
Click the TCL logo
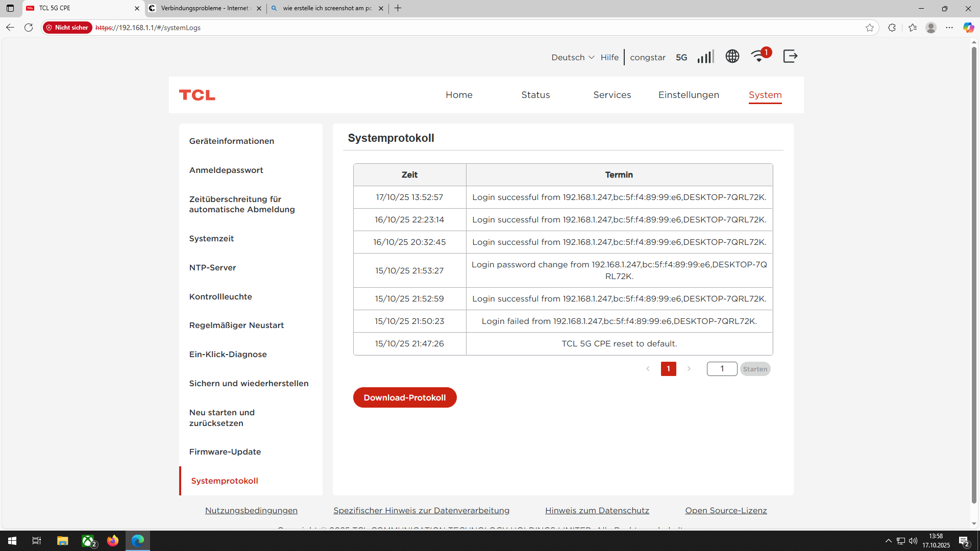pyautogui.click(x=197, y=95)
